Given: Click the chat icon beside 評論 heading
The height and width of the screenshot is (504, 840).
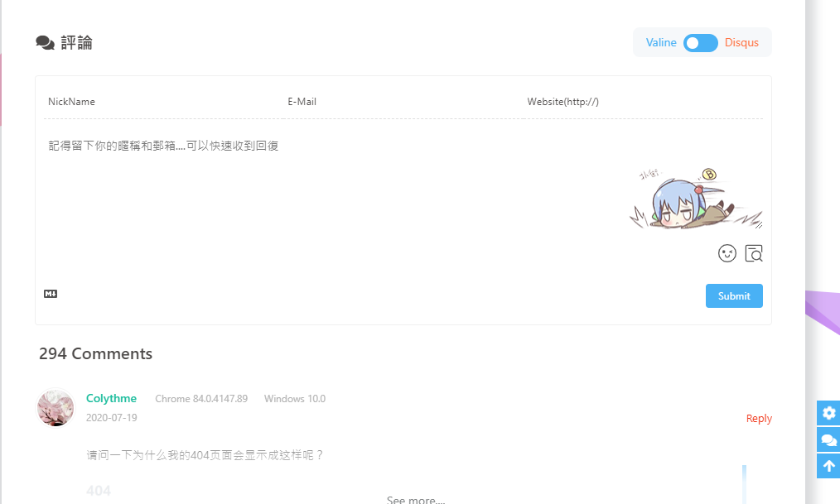Looking at the screenshot, I should 46,43.
